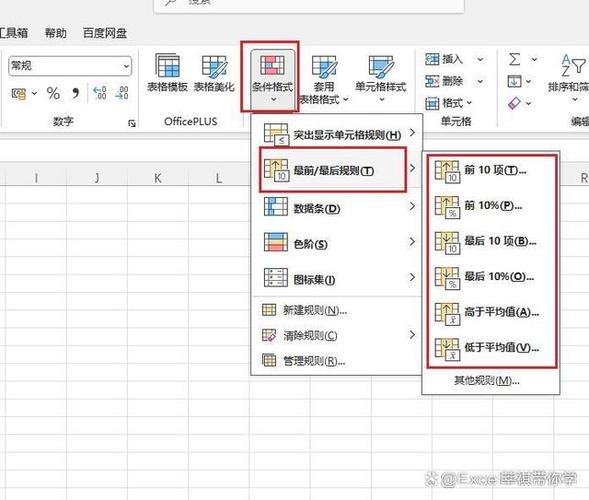This screenshot has height=500, width=589.
Task: Click the 格式 format cells icon
Action: tap(432, 103)
